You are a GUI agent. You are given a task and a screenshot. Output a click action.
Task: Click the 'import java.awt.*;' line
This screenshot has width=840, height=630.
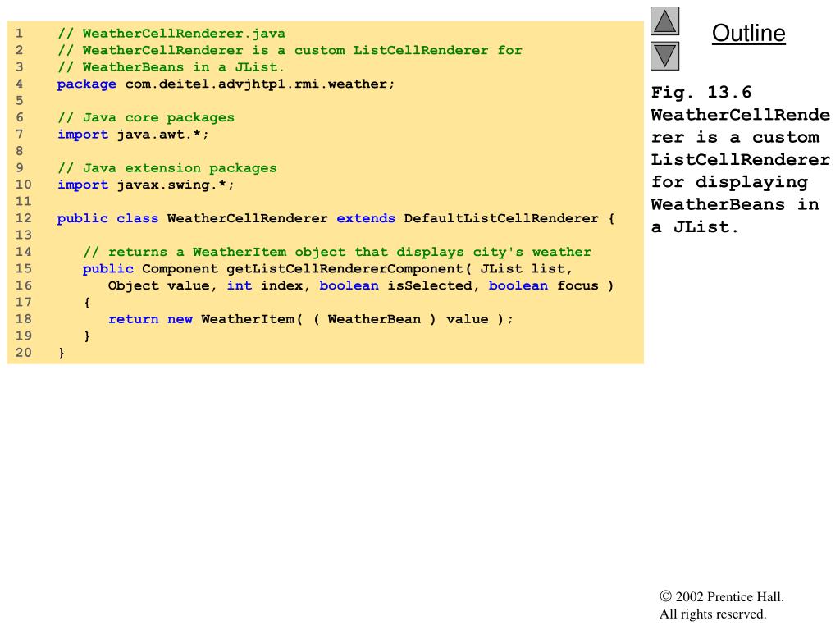click(133, 135)
